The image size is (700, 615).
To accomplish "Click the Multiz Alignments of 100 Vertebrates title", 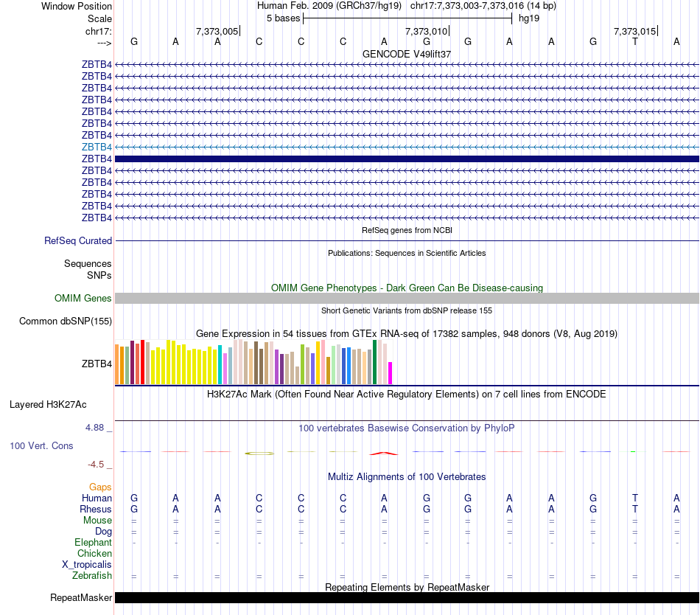I will point(407,476).
